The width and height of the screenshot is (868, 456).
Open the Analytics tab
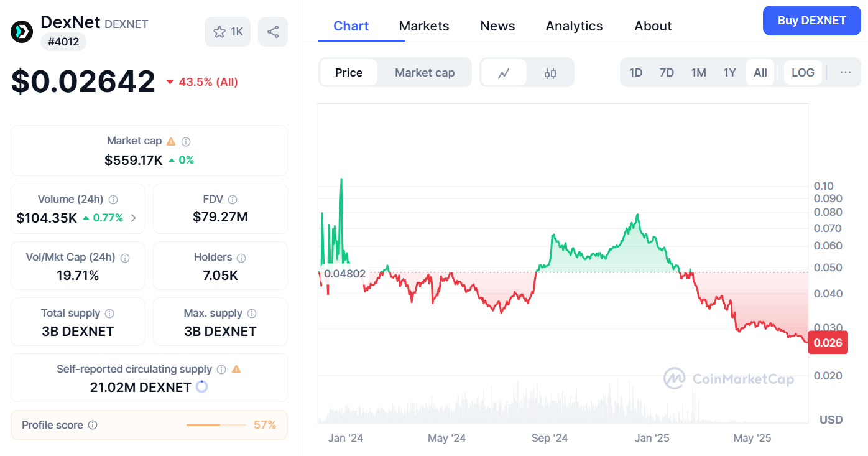click(574, 26)
